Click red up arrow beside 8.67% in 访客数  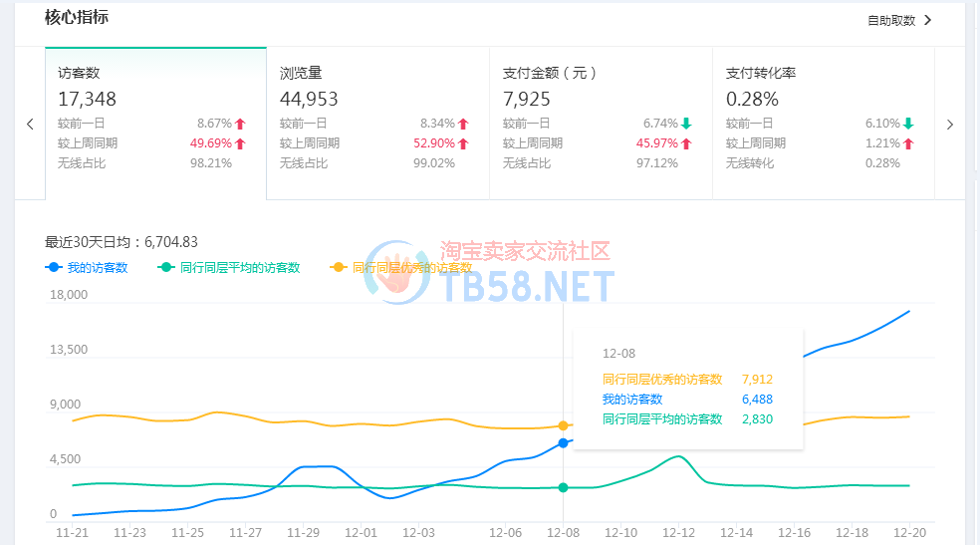click(240, 124)
